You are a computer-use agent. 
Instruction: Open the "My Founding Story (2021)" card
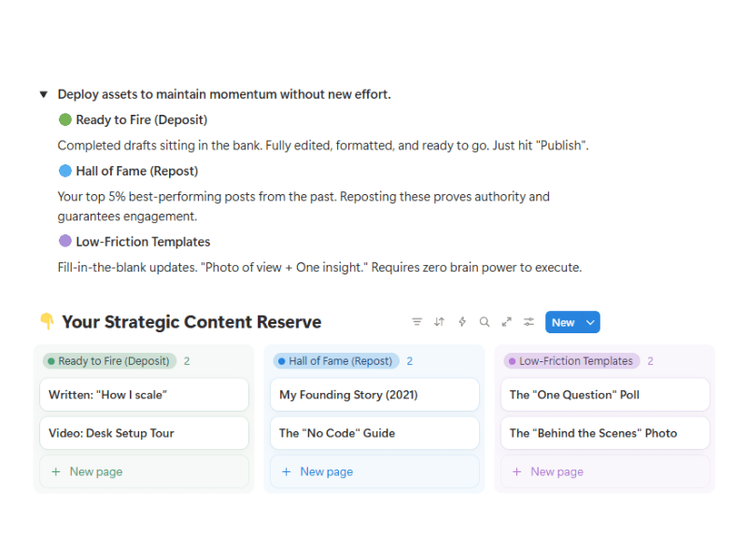[x=374, y=394]
